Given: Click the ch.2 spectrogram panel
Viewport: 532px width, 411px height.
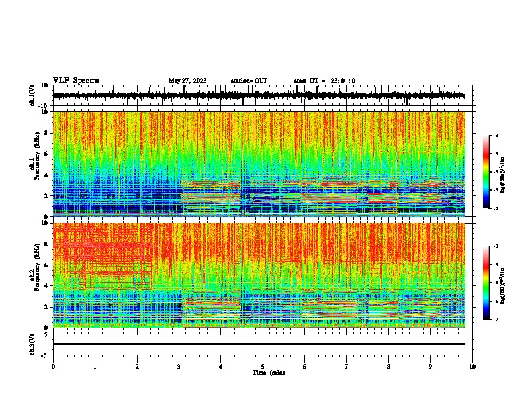Looking at the screenshot, I should coord(259,275).
